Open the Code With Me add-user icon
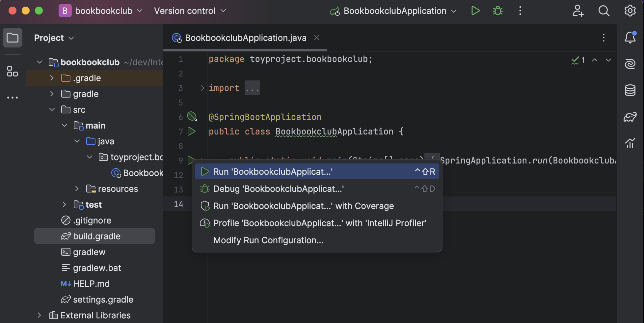644x323 pixels. point(578,11)
